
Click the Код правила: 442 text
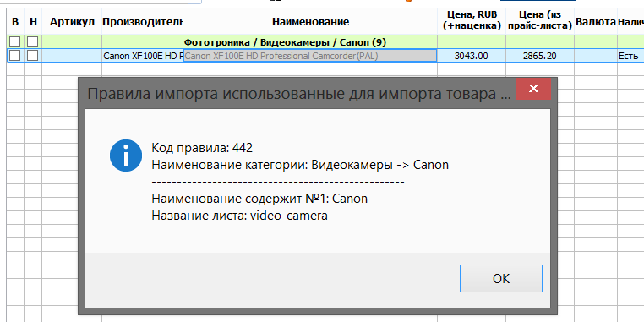click(x=202, y=148)
